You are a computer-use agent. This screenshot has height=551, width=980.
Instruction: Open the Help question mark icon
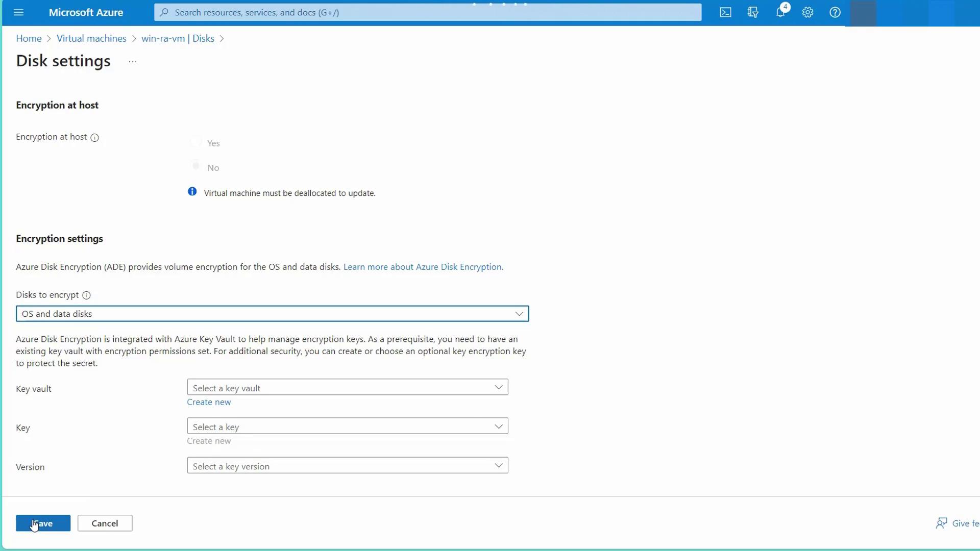(835, 12)
